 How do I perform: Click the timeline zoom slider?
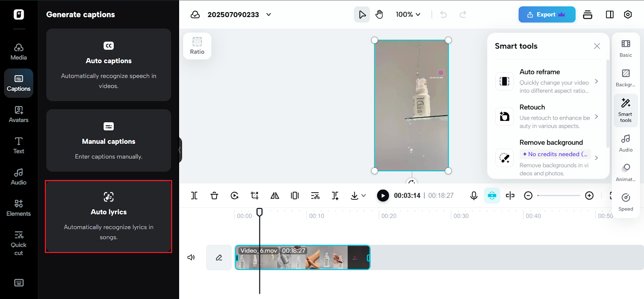point(559,195)
